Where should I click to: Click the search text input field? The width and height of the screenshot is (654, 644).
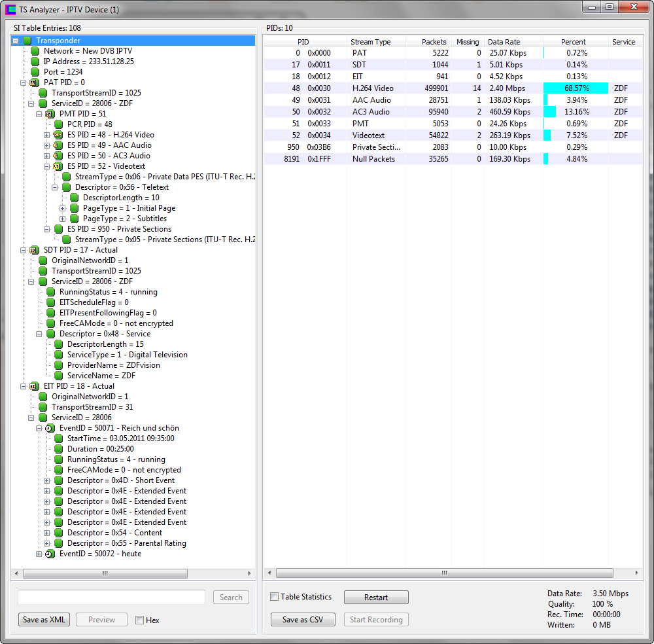(x=111, y=597)
